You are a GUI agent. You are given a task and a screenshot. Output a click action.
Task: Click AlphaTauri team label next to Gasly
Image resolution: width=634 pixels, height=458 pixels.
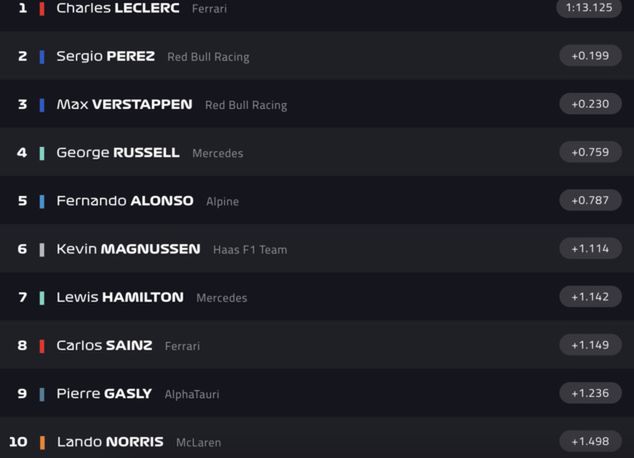click(192, 394)
